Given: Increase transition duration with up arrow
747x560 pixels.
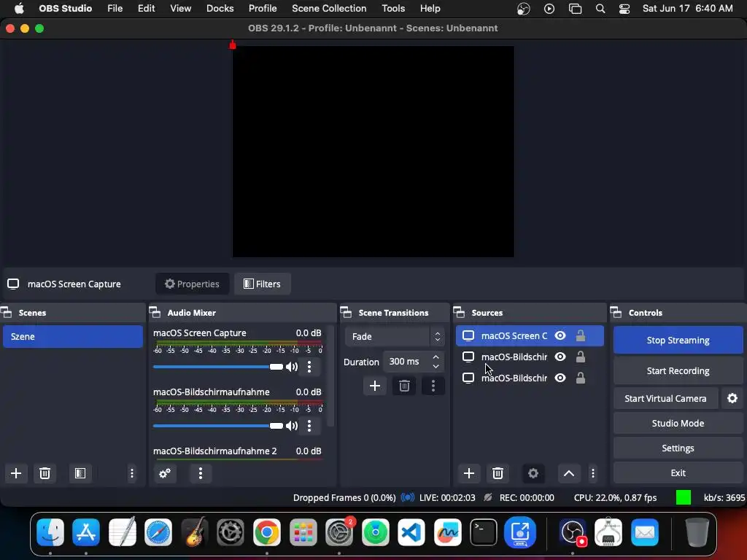Looking at the screenshot, I should (x=436, y=357).
